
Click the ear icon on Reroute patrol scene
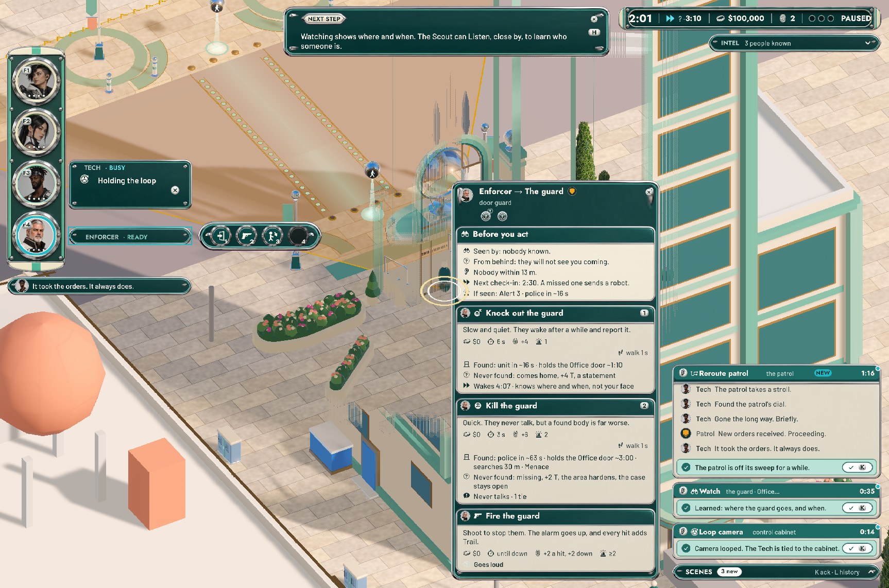[x=683, y=373]
